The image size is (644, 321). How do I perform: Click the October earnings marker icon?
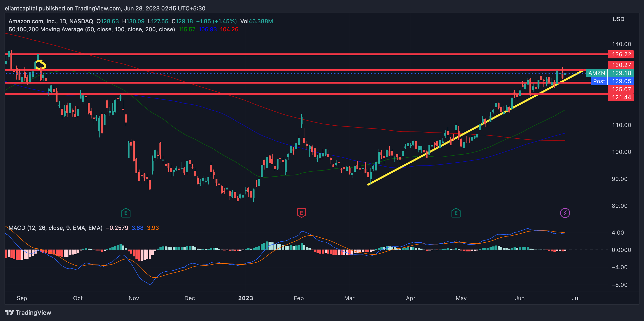click(x=126, y=213)
